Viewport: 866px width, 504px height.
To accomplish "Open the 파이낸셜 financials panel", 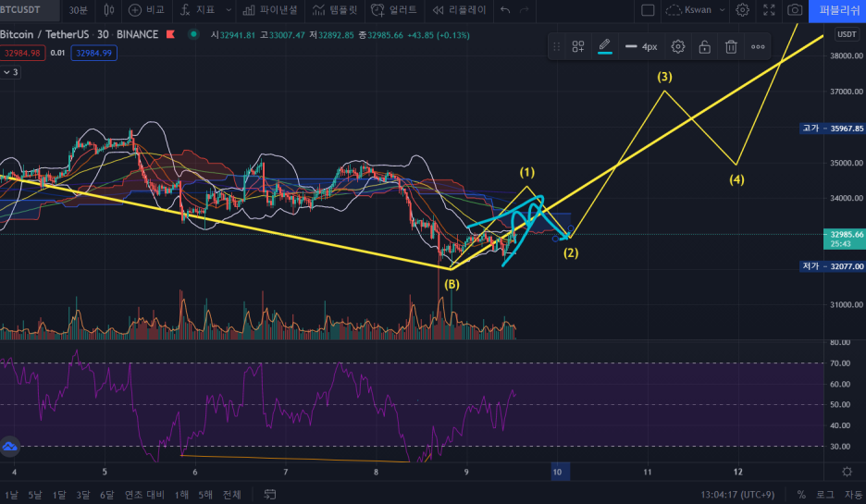I will click(270, 10).
